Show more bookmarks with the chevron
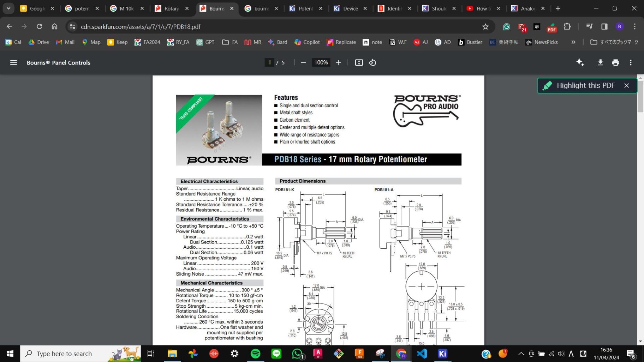Viewport: 644px width, 362px height. pyautogui.click(x=573, y=42)
